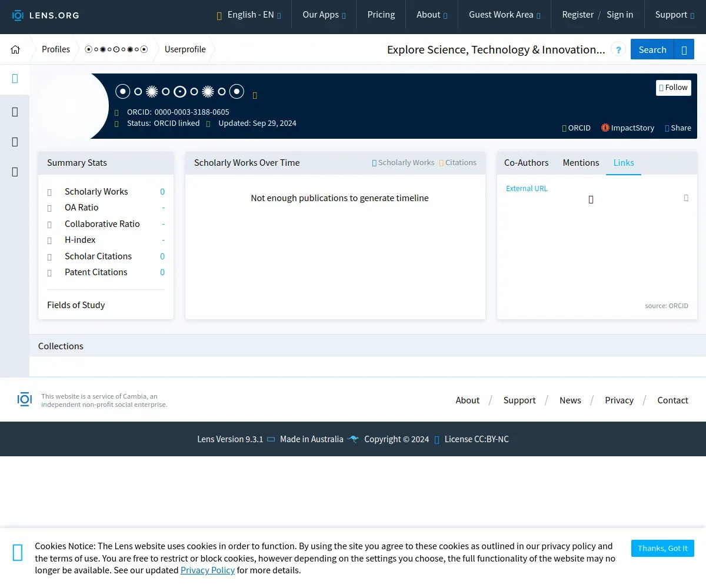Toggle the Citations chart legend
The width and height of the screenshot is (706, 588).
click(x=458, y=163)
